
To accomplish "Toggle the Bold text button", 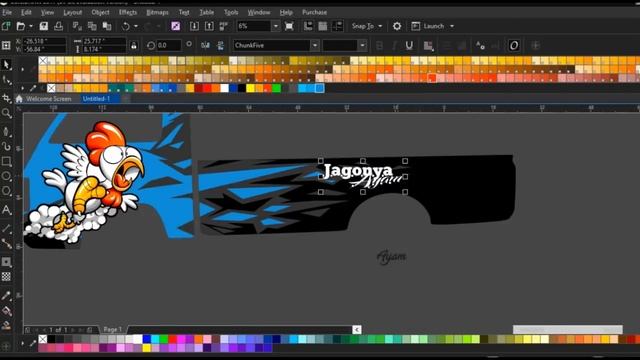I will 379,45.
